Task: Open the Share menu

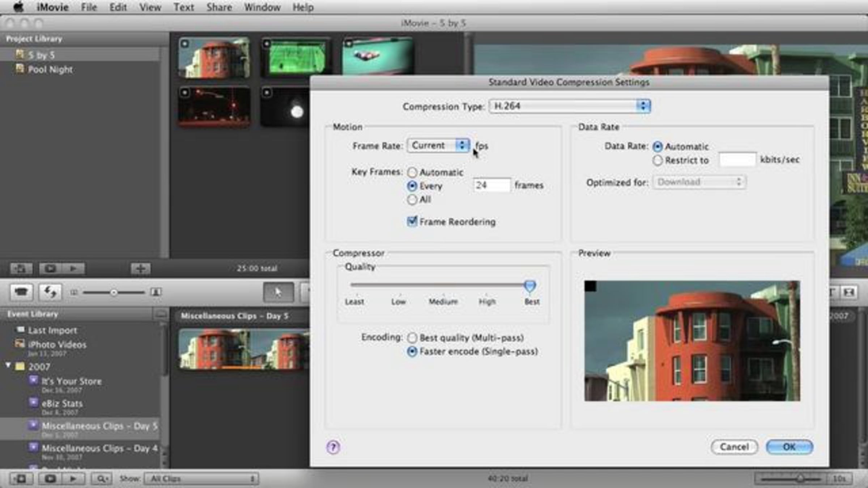Action: (219, 7)
